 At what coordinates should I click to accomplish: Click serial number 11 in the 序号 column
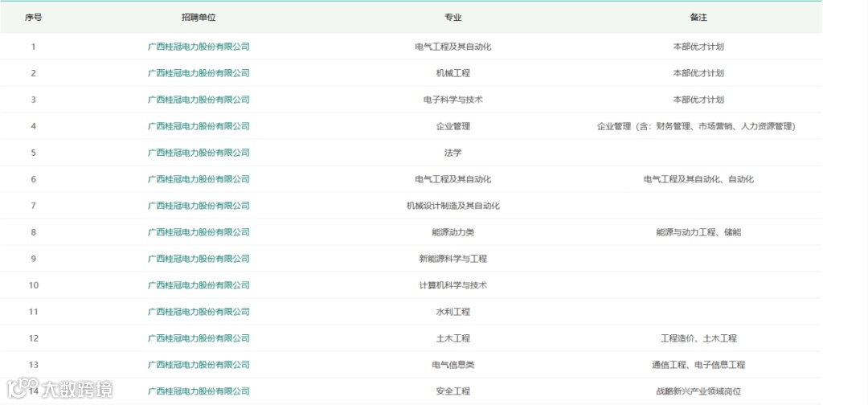[x=33, y=312]
